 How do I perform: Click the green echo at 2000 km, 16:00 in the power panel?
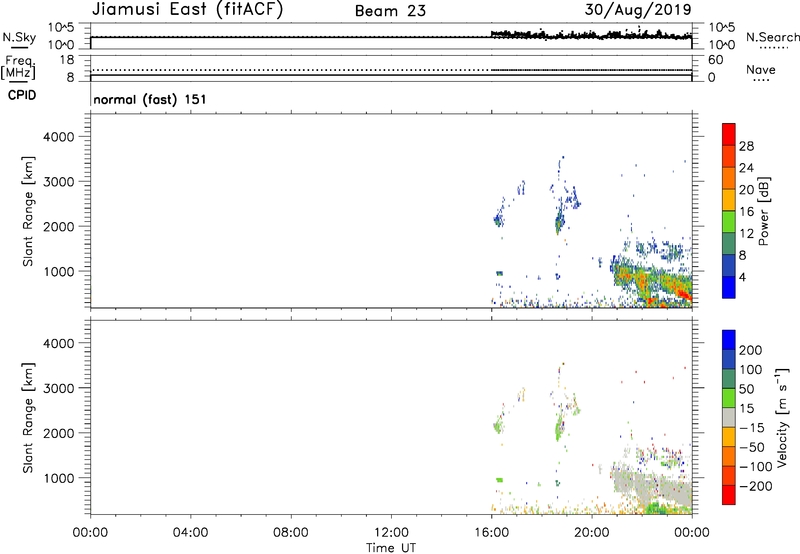point(498,221)
